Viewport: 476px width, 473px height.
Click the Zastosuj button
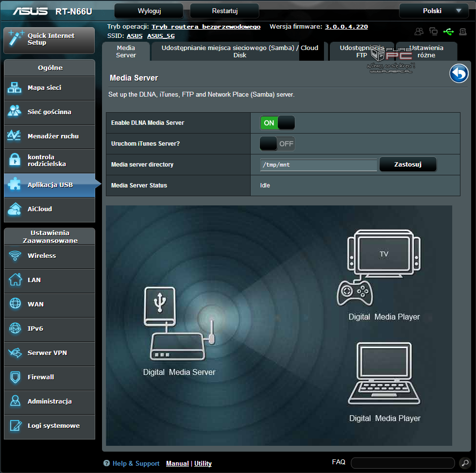(x=408, y=164)
